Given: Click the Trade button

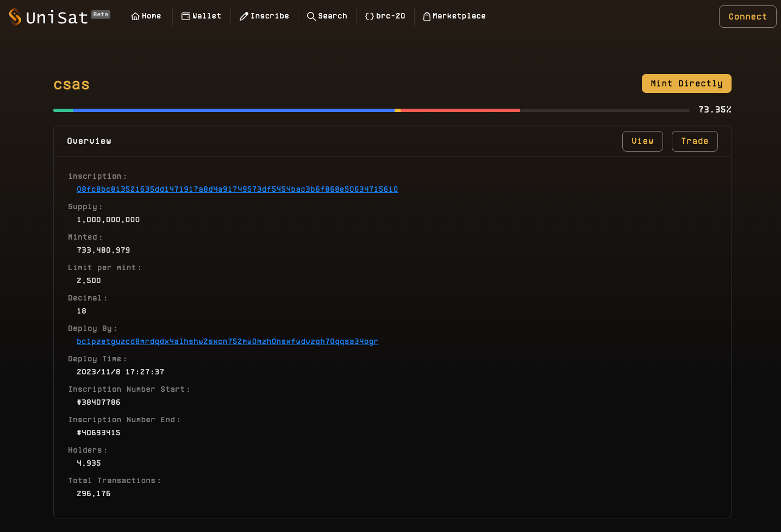Looking at the screenshot, I should pos(695,141).
